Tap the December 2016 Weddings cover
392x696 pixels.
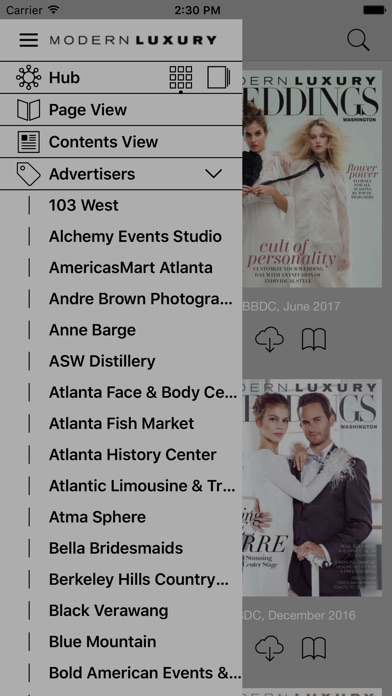click(312, 488)
